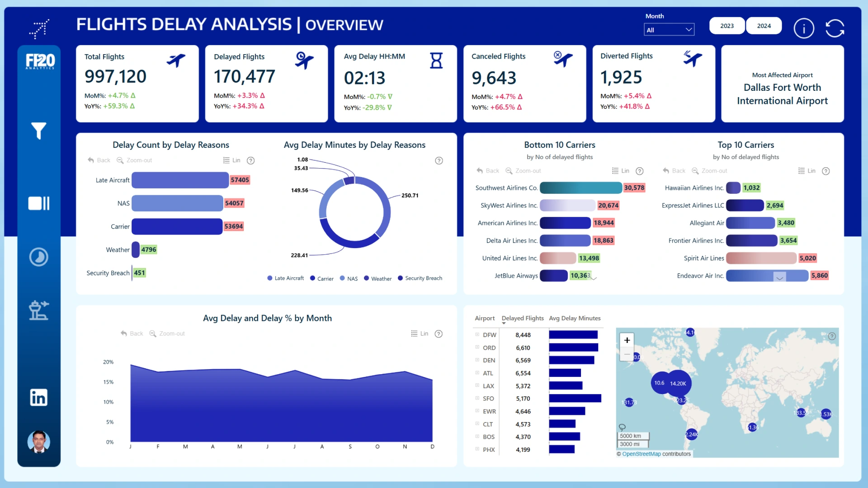Toggle Security Breach legend item
This screenshot has width=868, height=488.
click(x=420, y=278)
